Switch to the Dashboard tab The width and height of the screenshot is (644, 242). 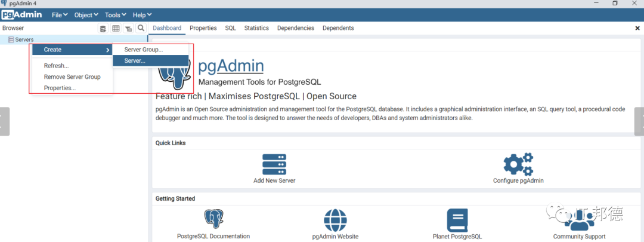click(167, 28)
